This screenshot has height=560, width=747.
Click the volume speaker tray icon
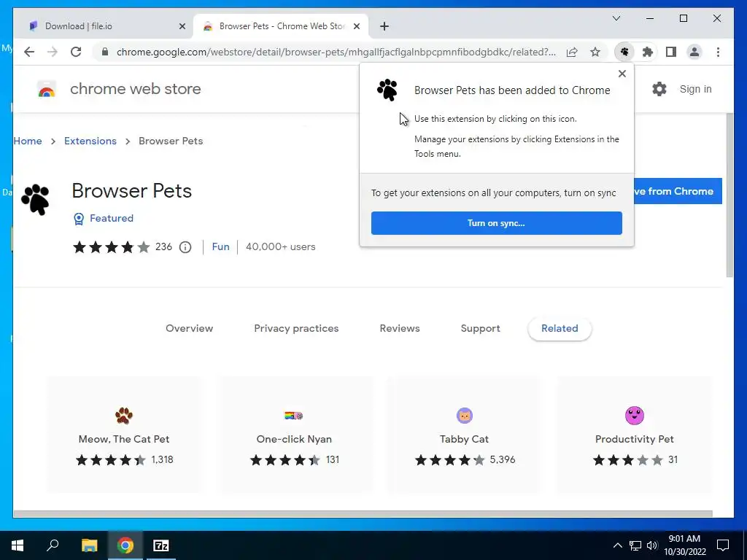tap(652, 545)
